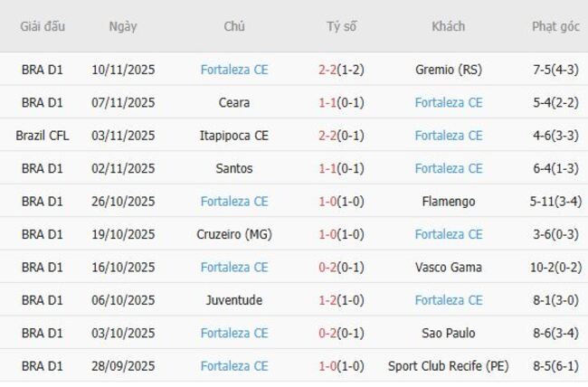Select the 28/09/2025 date cell
The width and height of the screenshot is (588, 387).
click(123, 366)
